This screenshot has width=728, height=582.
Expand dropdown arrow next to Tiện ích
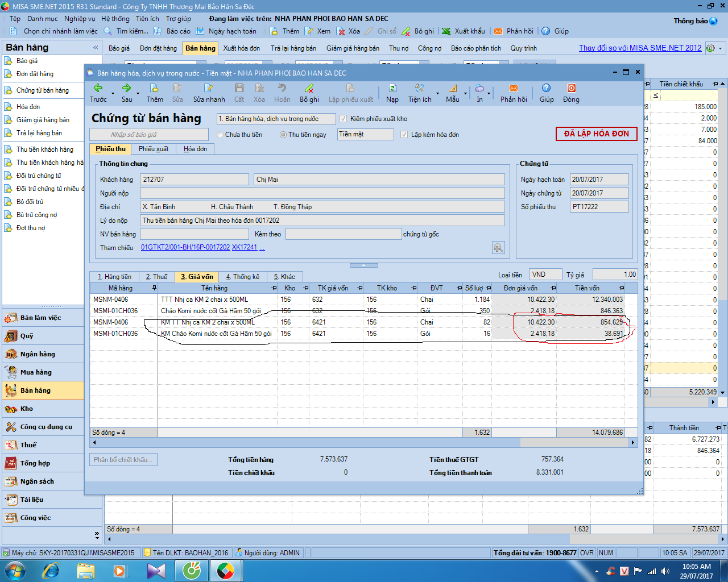(x=437, y=93)
